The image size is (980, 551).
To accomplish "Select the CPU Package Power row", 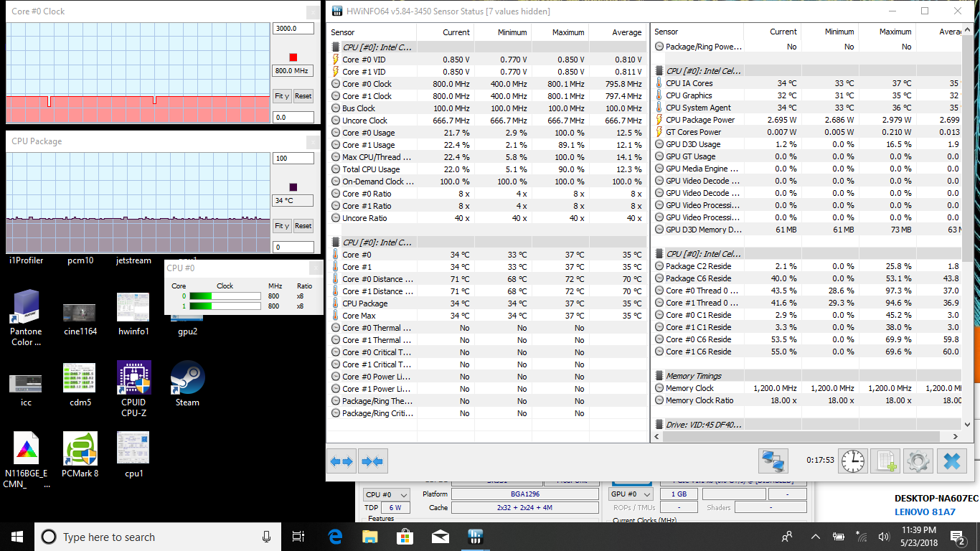I will click(x=806, y=119).
